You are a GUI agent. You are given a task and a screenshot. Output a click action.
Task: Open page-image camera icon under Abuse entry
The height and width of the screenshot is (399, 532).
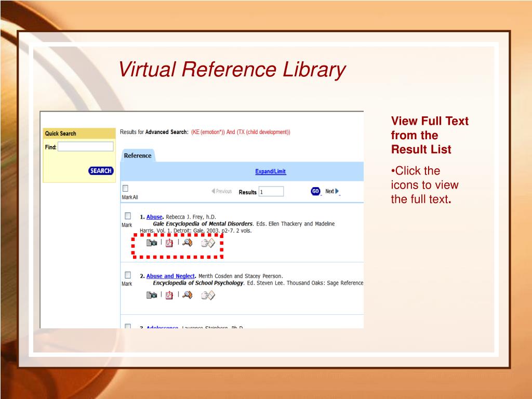[152, 243]
